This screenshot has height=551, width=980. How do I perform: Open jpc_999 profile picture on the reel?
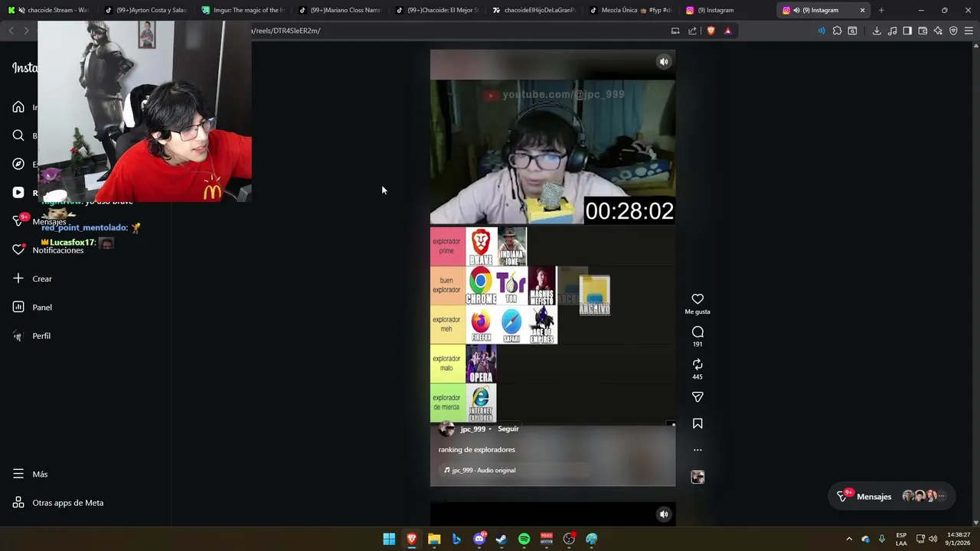pyautogui.click(x=446, y=429)
